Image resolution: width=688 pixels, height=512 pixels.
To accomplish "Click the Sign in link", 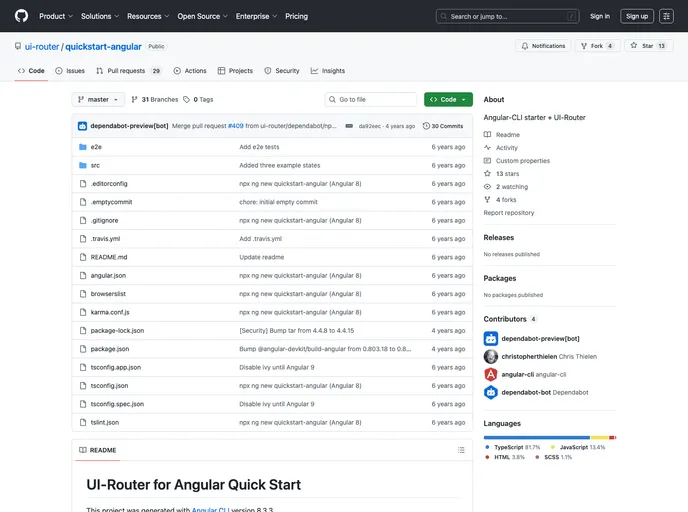I will (x=599, y=16).
